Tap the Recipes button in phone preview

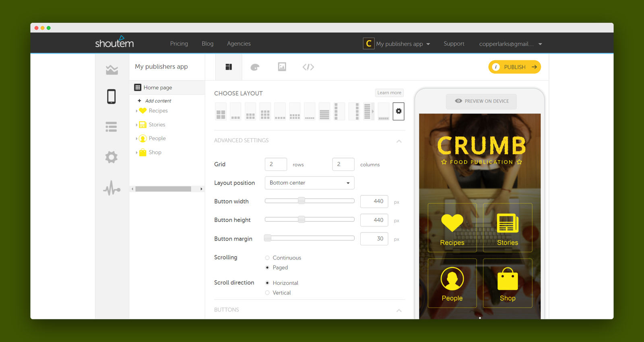[452, 228]
